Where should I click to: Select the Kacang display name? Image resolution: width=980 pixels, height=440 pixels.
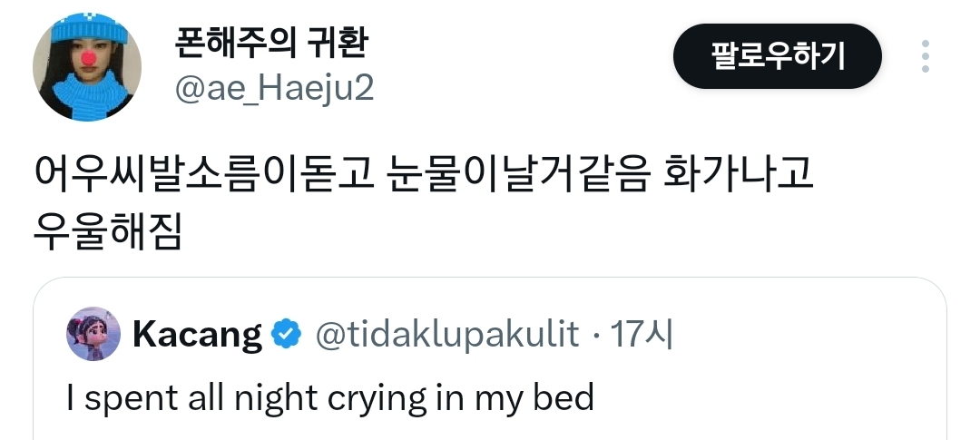coord(197,336)
